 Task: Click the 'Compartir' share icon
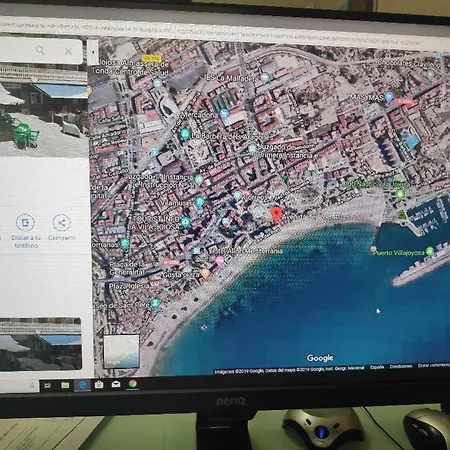62,223
